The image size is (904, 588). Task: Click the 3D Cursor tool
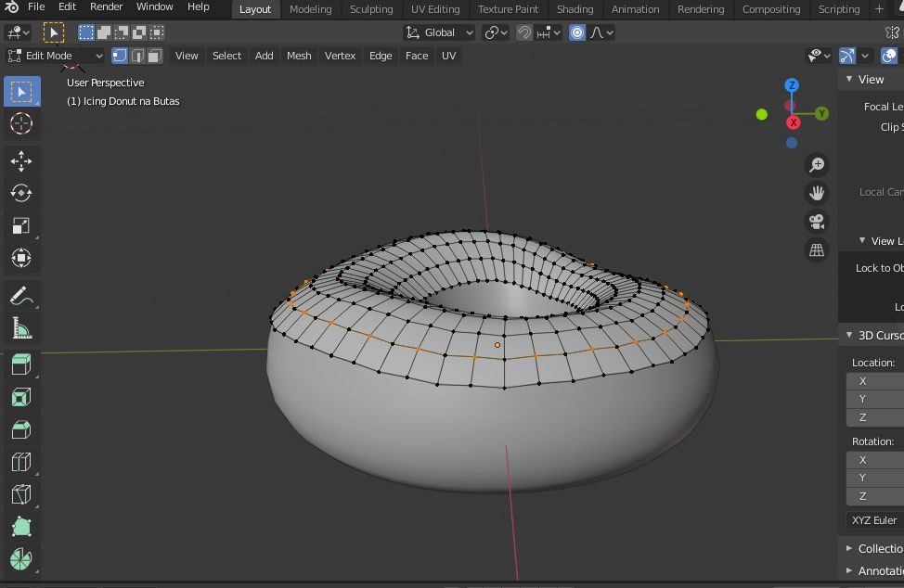point(20,123)
